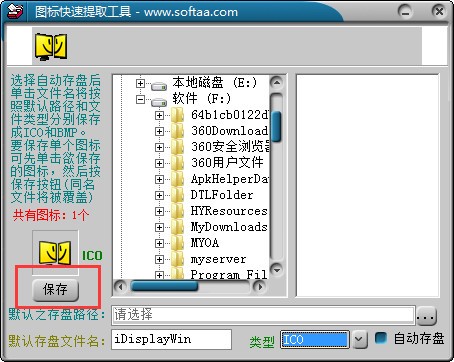
Task: Toggle the 自动存盘 auto-save checkbox
Action: click(x=381, y=338)
